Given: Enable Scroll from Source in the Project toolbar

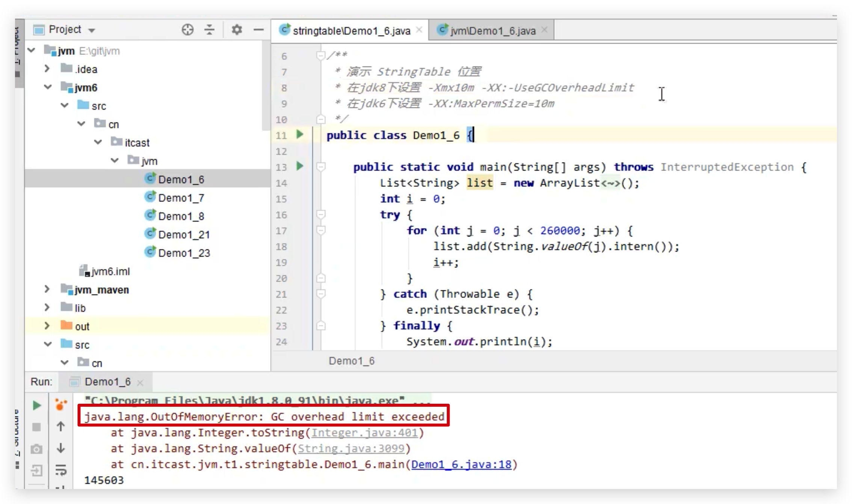Looking at the screenshot, I should 188,29.
